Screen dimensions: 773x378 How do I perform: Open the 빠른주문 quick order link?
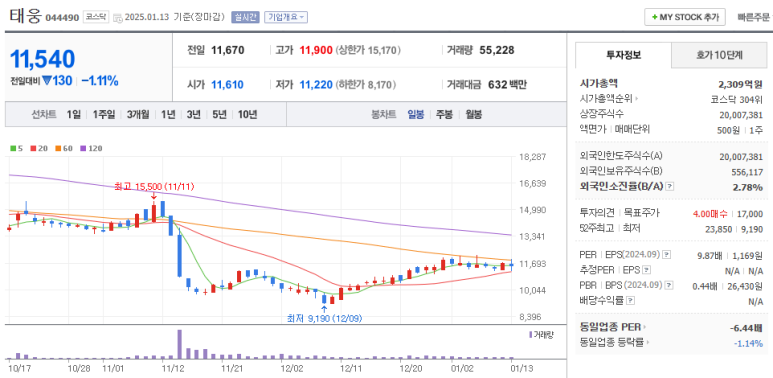pyautogui.click(x=753, y=17)
